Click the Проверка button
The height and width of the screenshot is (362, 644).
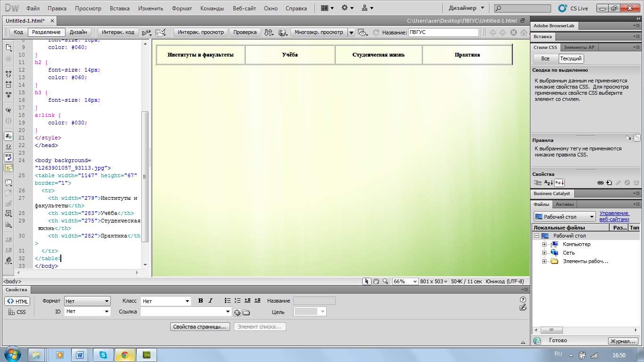(245, 33)
